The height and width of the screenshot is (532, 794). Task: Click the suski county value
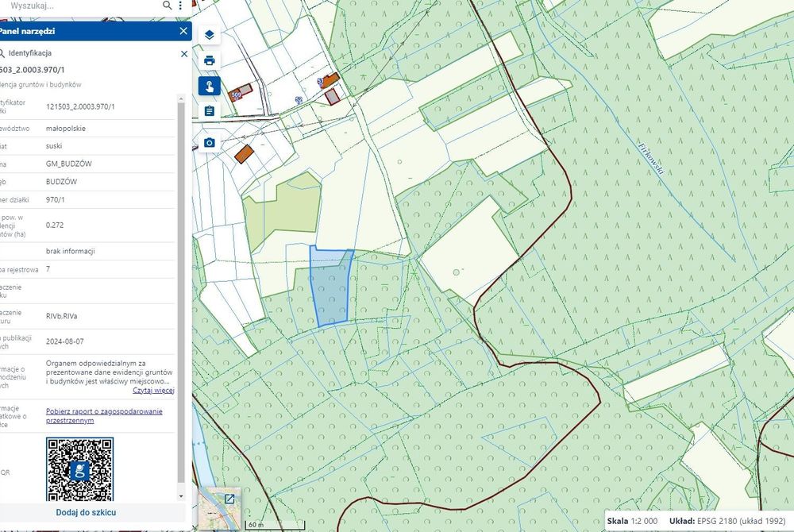54,146
